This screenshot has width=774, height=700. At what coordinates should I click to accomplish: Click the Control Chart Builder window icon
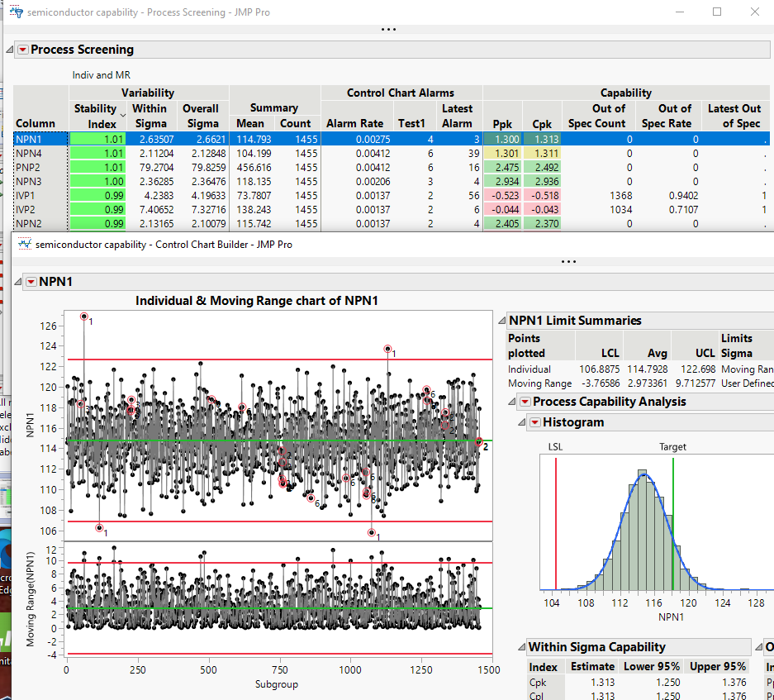[x=24, y=245]
